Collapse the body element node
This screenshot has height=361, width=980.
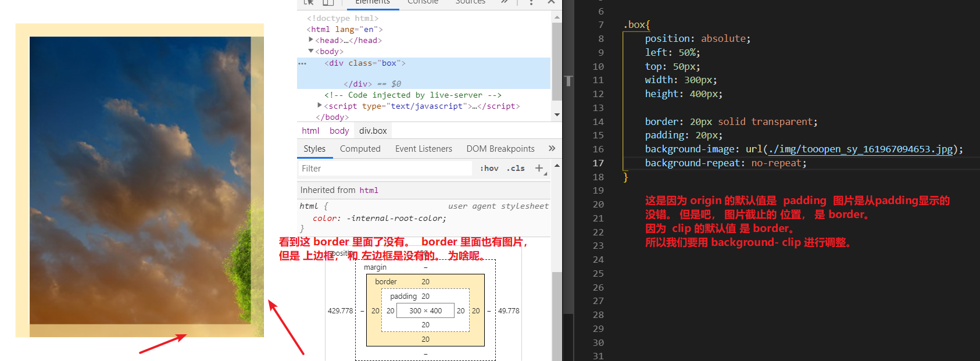[x=311, y=51]
